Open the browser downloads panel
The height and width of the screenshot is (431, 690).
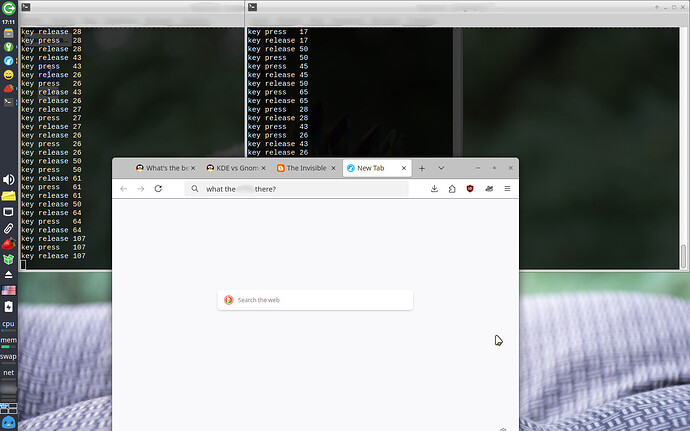click(434, 189)
